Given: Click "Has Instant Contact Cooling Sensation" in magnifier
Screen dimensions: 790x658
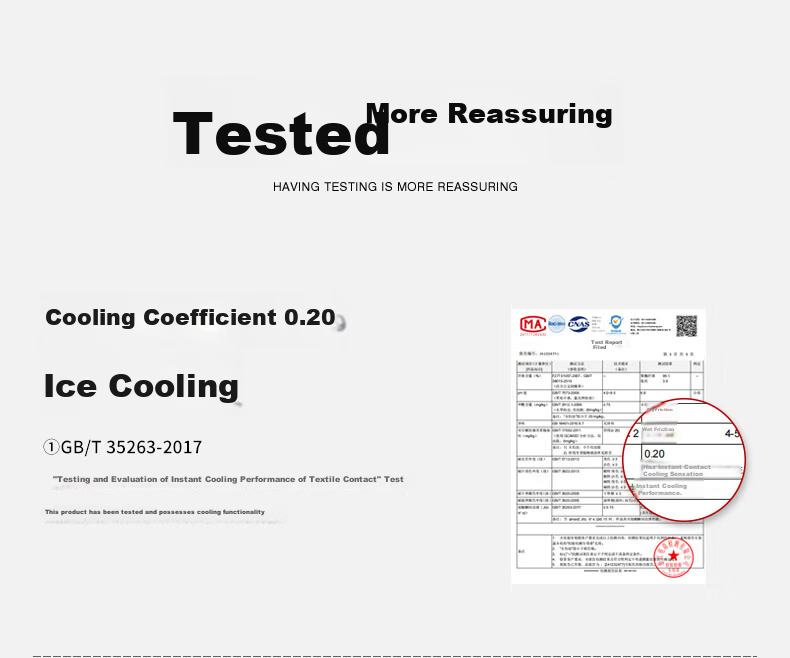Looking at the screenshot, I should tap(675, 471).
